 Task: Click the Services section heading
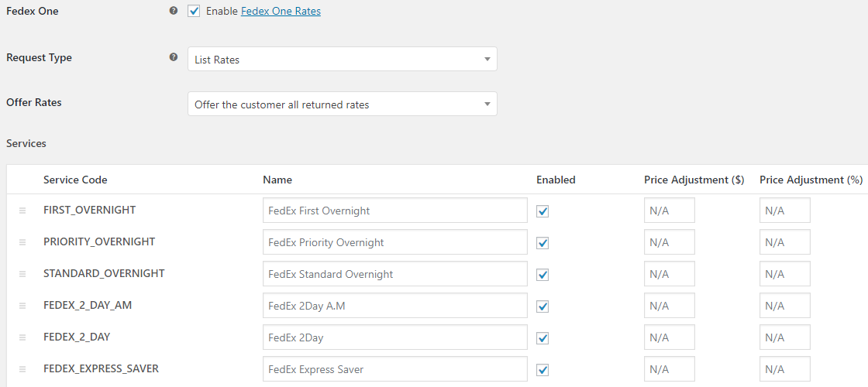pyautogui.click(x=26, y=143)
